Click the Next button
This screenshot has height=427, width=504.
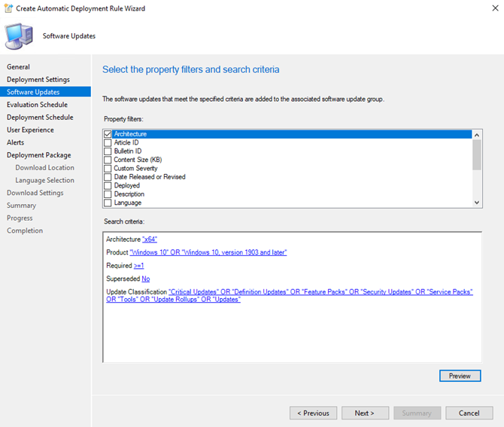365,413
